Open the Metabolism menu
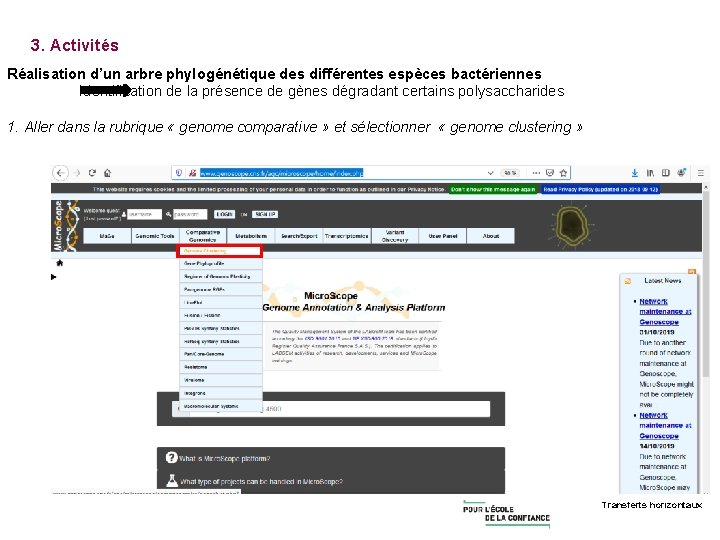Viewport: 720px width, 540px height. click(251, 236)
